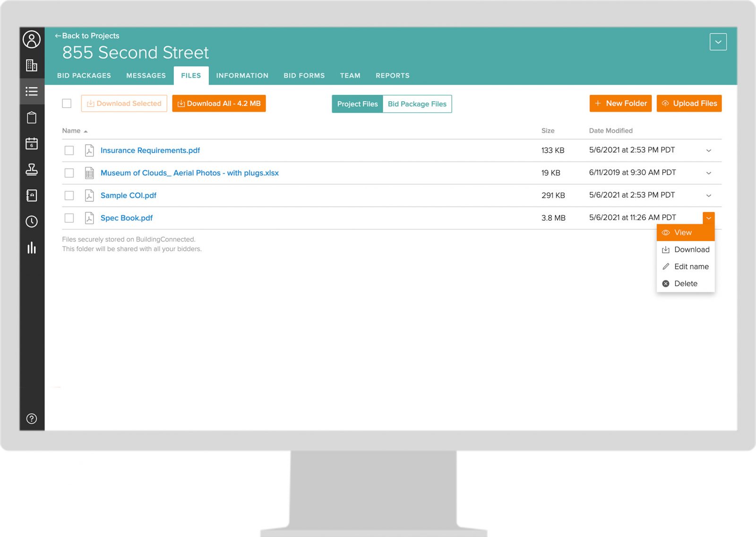Click the spreadsheet icon beside Museum of Clouds file
This screenshot has height=537, width=756.
click(89, 173)
